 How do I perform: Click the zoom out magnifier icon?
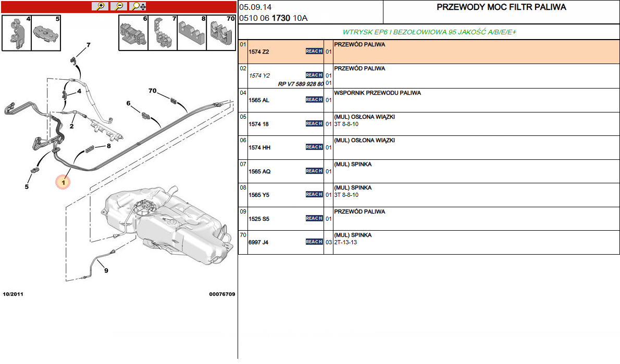(119, 6)
